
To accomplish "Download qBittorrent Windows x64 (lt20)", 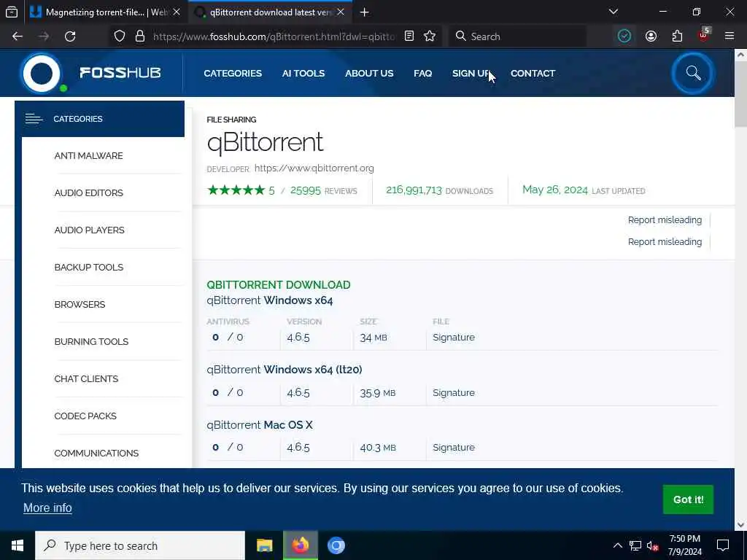I will [285, 370].
